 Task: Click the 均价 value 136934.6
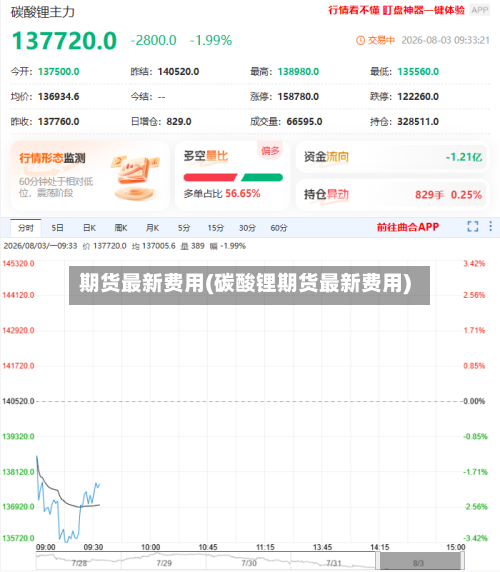(59, 97)
